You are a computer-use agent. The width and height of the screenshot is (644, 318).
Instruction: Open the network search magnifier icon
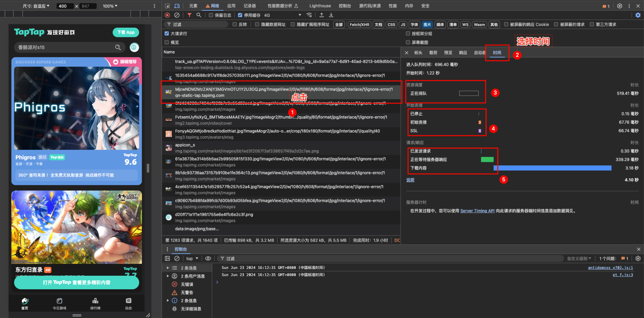(x=199, y=15)
